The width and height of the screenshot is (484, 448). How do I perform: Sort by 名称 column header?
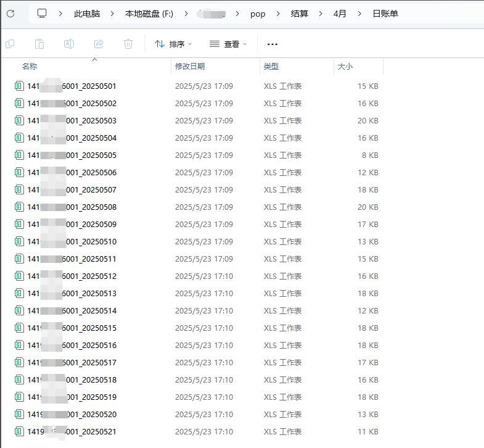30,67
